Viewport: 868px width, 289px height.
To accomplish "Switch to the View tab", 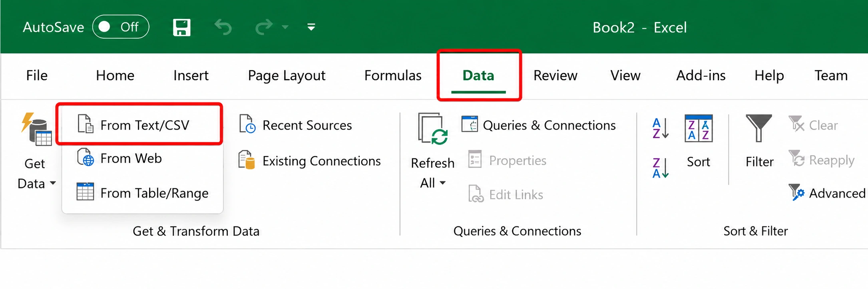I will (625, 75).
